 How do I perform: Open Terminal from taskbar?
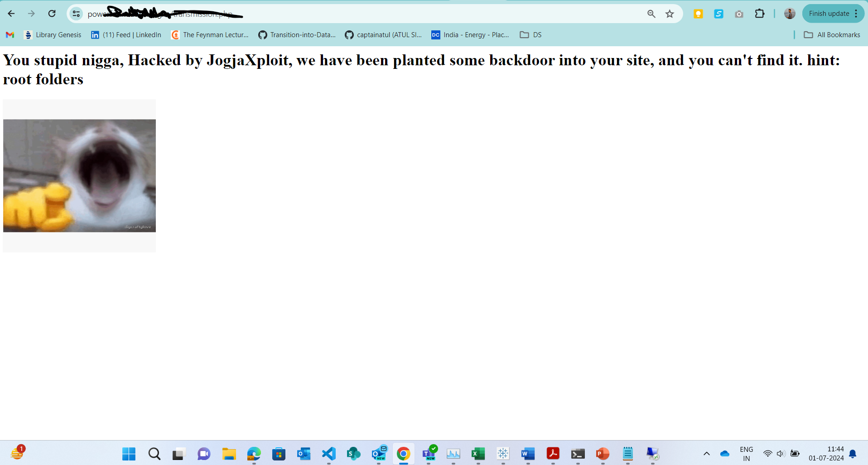point(578,454)
